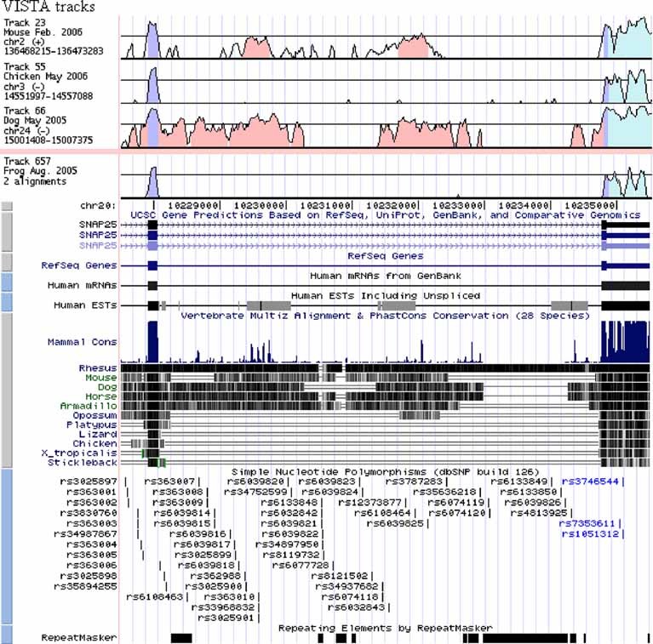Screen dimensions: 653x644
Task: Click the VISTA tracks heading
Action: (49, 7)
